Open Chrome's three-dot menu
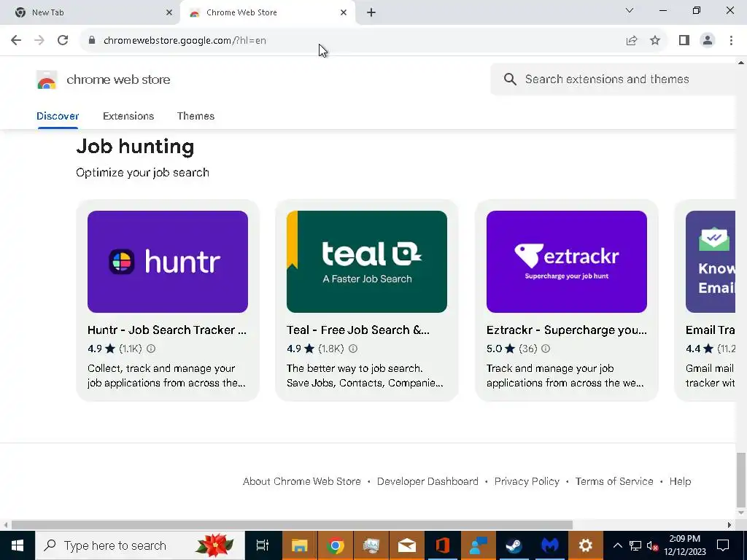This screenshot has width=747, height=560. [x=731, y=41]
